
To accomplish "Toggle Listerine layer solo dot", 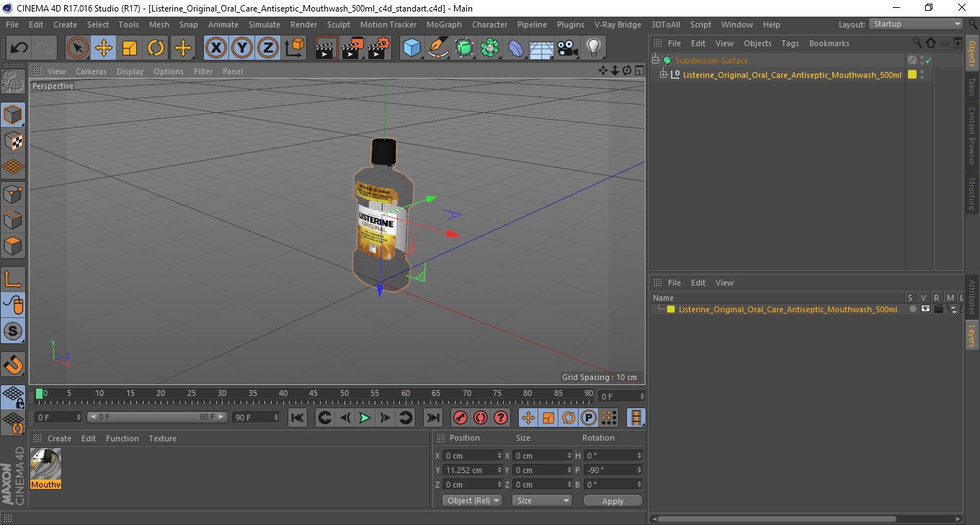I will (913, 309).
